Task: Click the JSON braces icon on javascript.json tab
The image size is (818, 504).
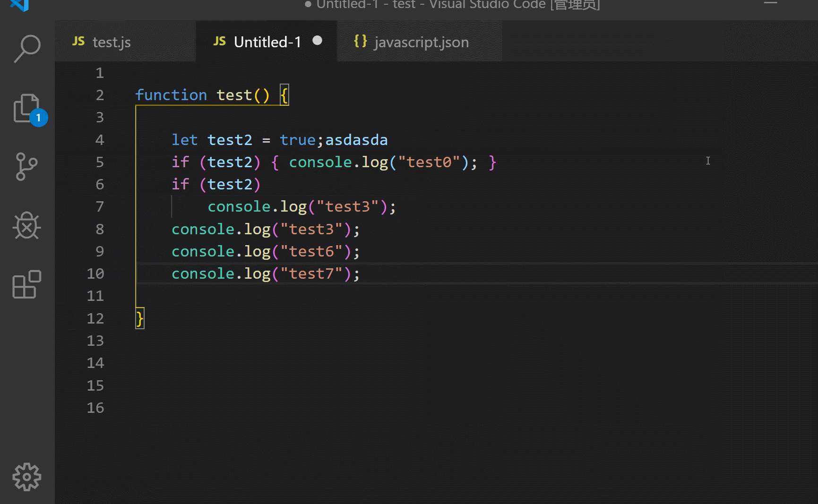Action: click(x=360, y=41)
